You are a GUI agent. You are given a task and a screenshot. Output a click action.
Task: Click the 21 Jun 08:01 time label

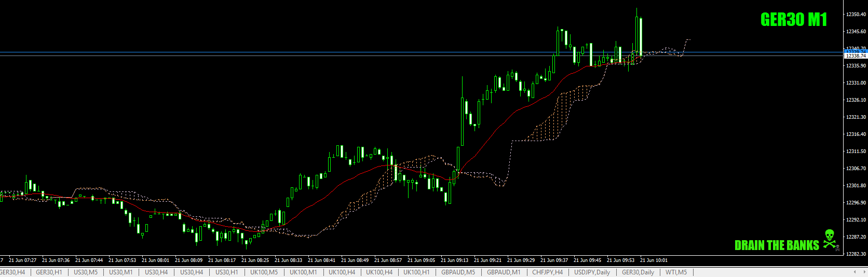click(155, 260)
